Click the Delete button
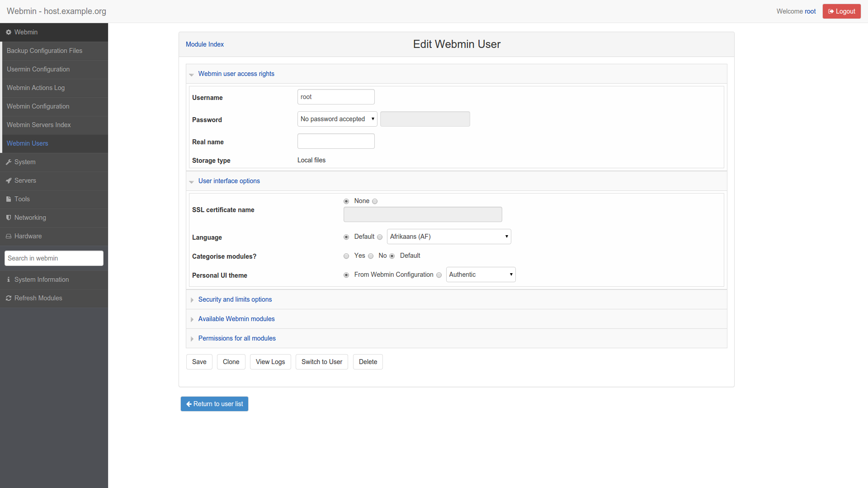 point(368,362)
